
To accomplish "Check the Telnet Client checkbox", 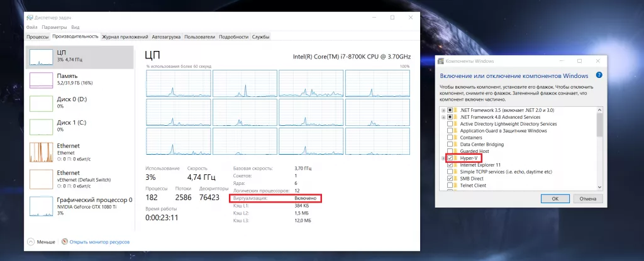I will click(450, 186).
